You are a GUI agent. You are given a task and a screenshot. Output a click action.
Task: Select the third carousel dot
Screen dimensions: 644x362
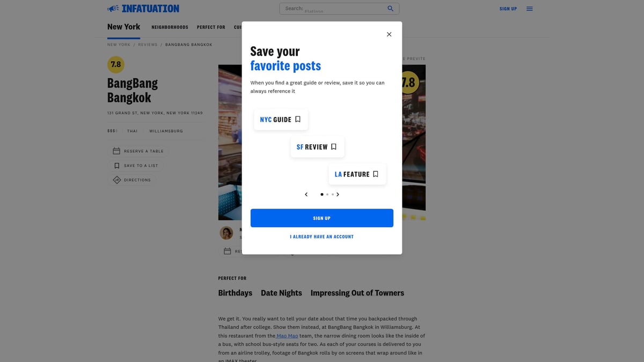(x=333, y=194)
